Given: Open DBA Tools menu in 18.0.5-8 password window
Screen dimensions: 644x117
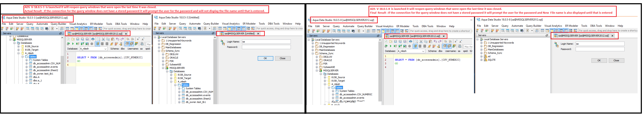Looking at the screenshot, I should coord(596,26).
